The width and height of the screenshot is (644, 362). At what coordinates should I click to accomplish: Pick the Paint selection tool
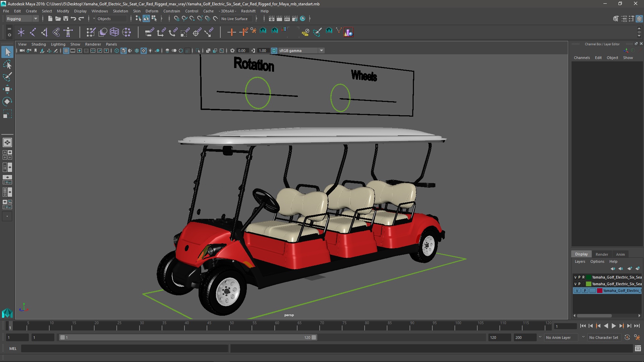(7, 77)
